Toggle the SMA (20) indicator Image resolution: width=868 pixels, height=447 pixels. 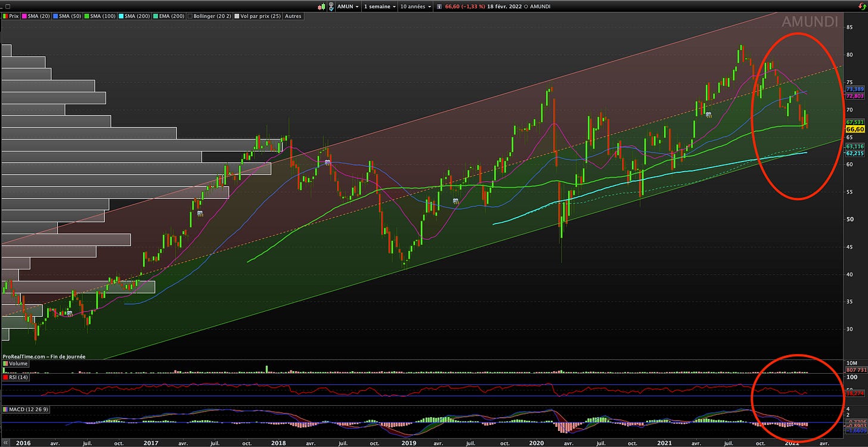click(36, 16)
